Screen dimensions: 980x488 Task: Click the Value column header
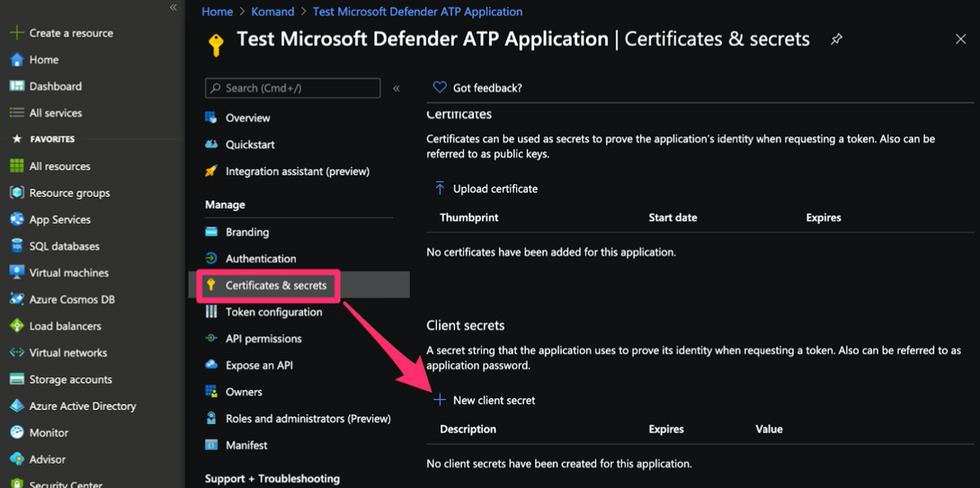pos(769,430)
